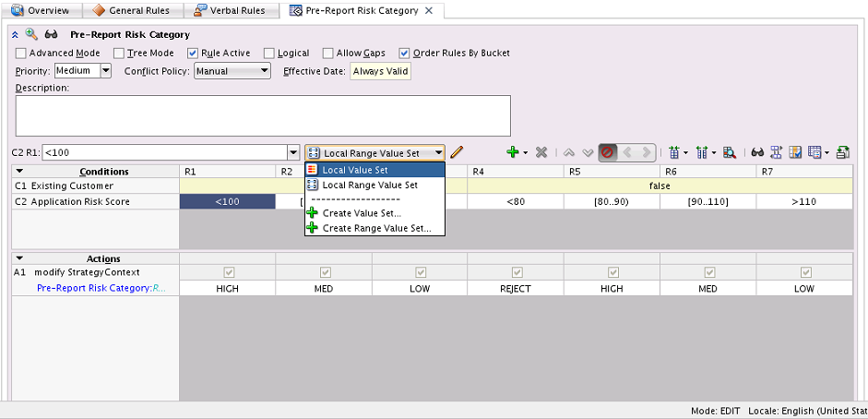Enable the Tree Mode checkbox
Screen dimensions: 868x419
pos(118,54)
